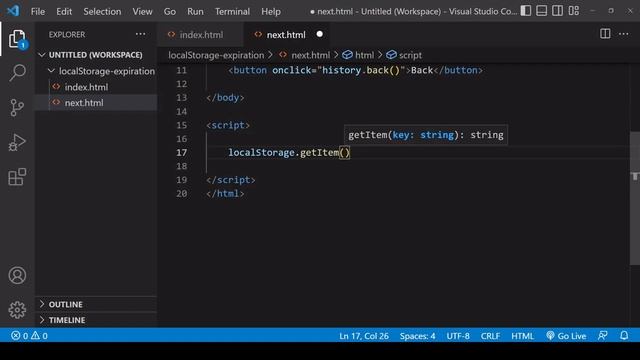Click next.html breadcrumb
The image size is (640, 360).
[x=304, y=55]
